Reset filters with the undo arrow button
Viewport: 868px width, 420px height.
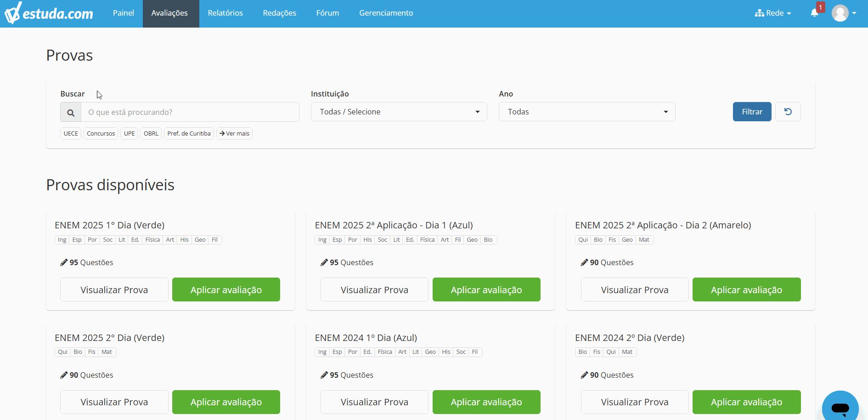788,112
